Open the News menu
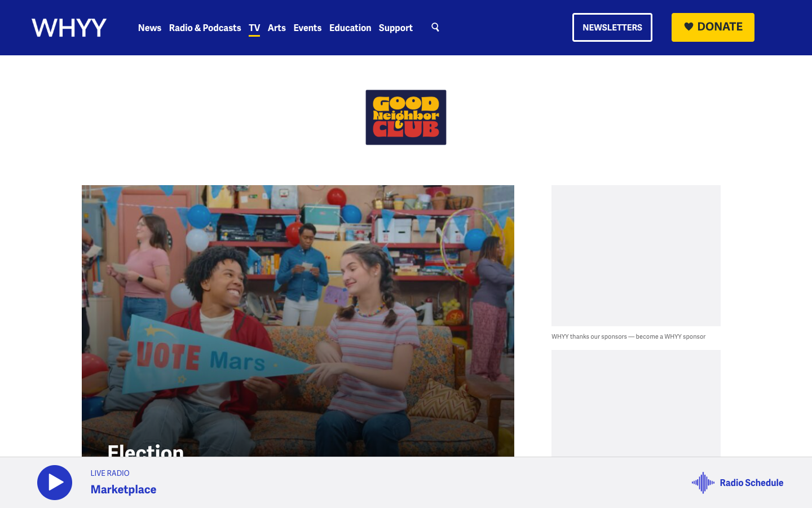812x508 pixels. (149, 28)
